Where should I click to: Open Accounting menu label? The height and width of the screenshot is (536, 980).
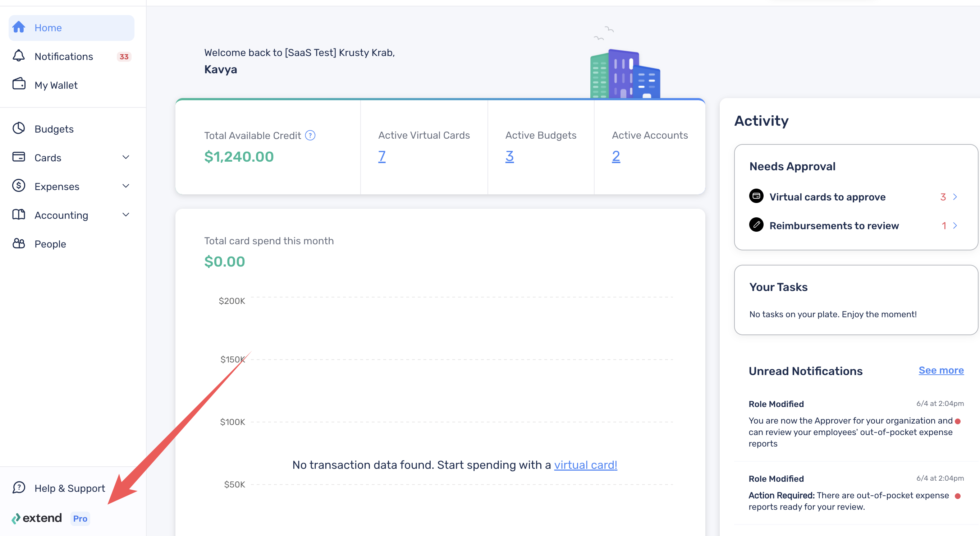(x=61, y=215)
